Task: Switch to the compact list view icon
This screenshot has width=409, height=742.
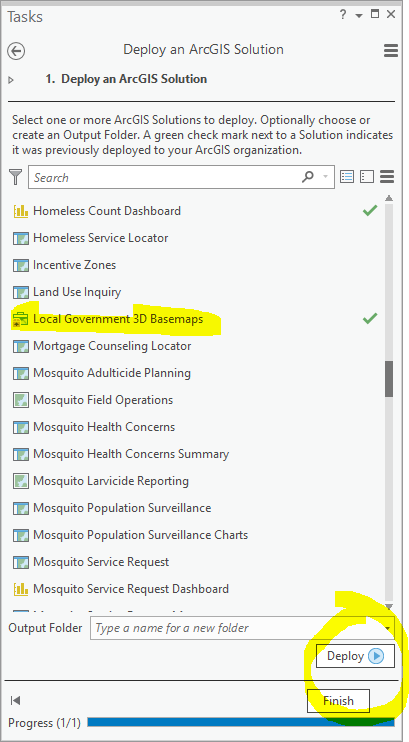Action: (367, 177)
